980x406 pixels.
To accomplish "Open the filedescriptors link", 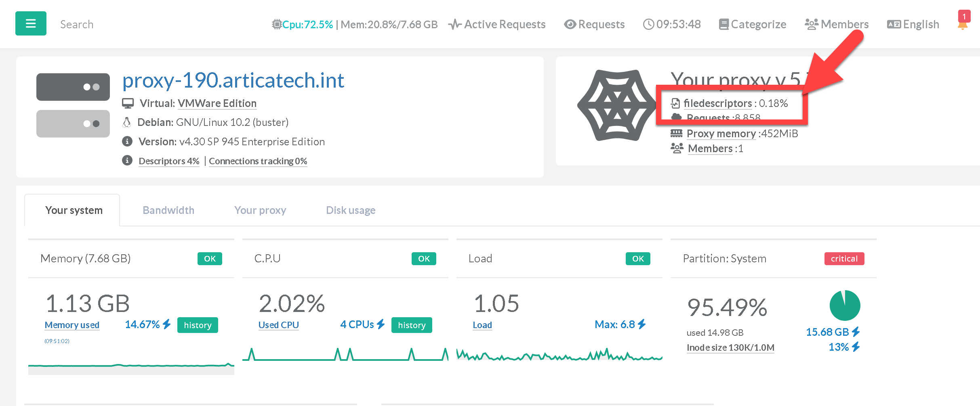I will pos(717,103).
